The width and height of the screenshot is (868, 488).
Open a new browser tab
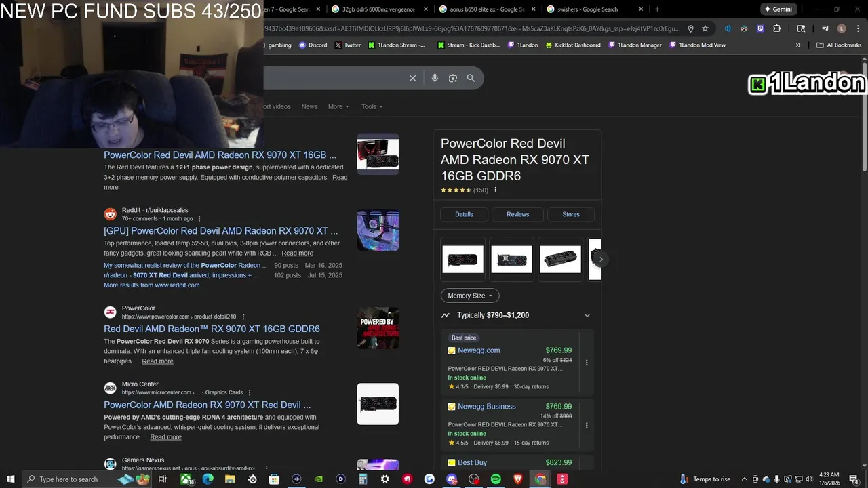(657, 9)
